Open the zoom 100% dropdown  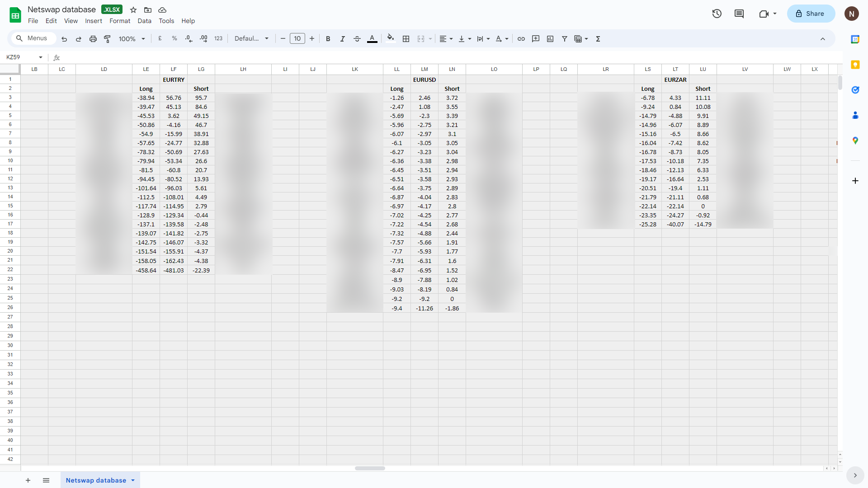(132, 39)
